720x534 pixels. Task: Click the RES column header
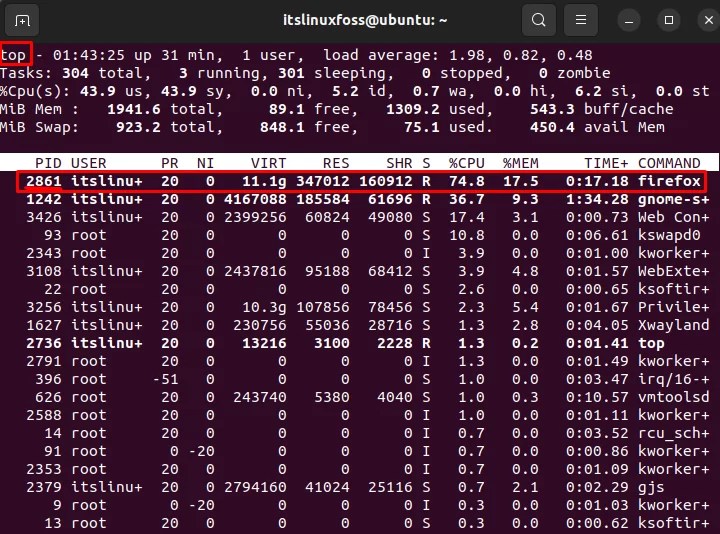336,163
